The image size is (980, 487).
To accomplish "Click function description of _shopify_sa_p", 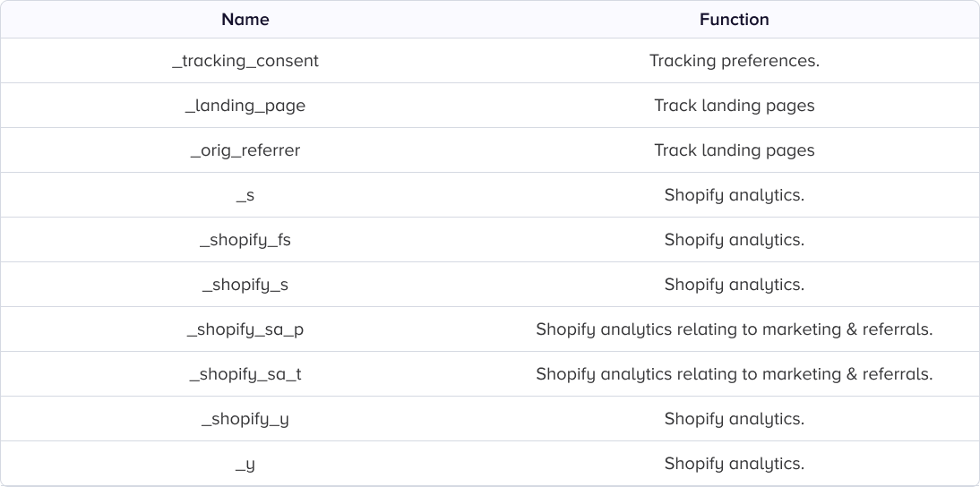I will click(734, 329).
